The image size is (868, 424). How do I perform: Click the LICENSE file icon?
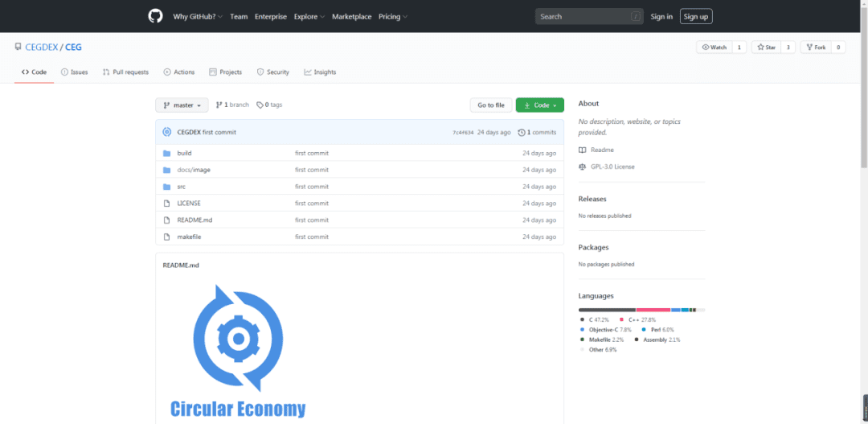click(166, 204)
